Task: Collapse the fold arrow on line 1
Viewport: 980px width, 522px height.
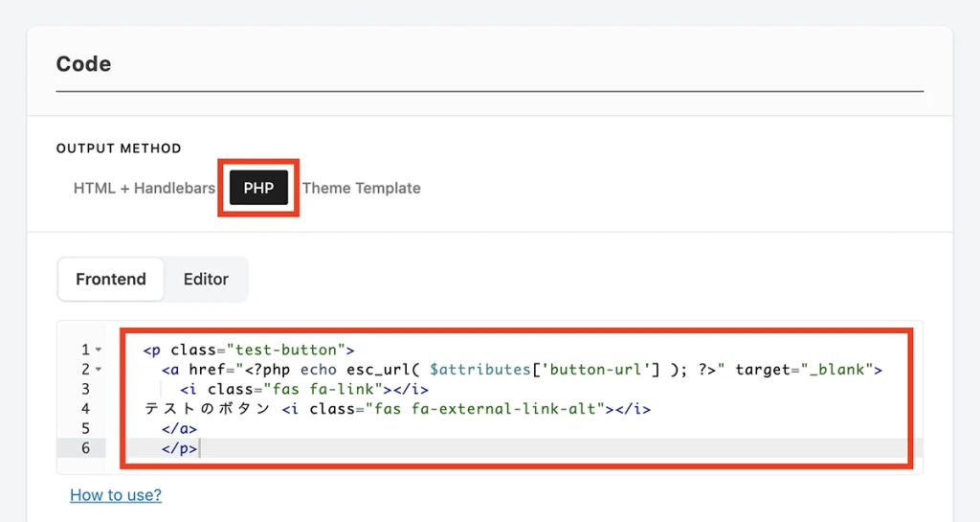Action: pyautogui.click(x=99, y=351)
